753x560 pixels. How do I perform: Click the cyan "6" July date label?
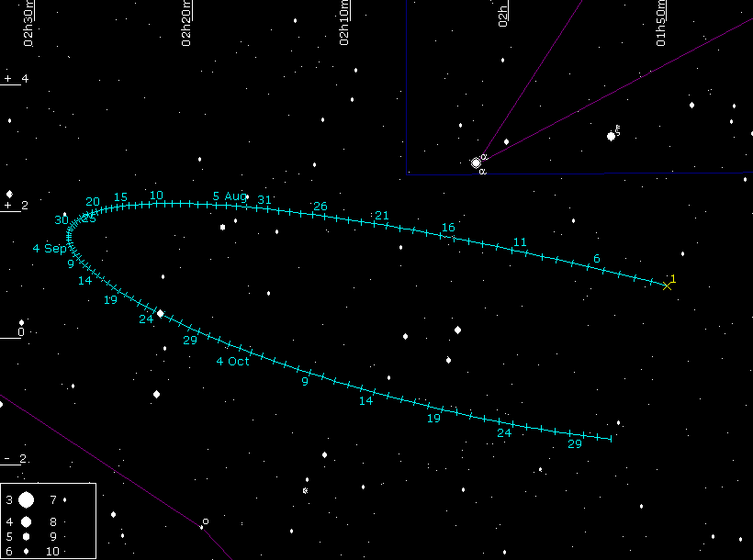pos(597,258)
